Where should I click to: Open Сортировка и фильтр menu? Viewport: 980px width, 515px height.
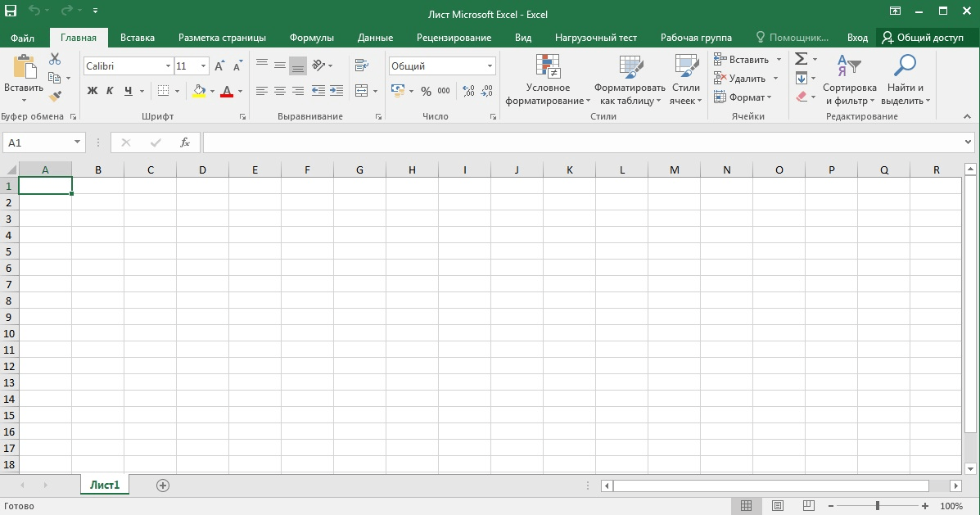(849, 79)
